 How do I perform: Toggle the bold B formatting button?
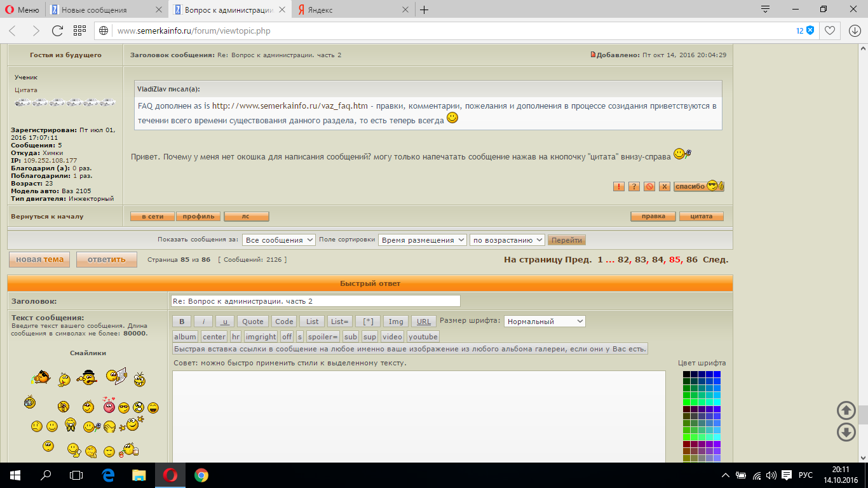coord(182,322)
